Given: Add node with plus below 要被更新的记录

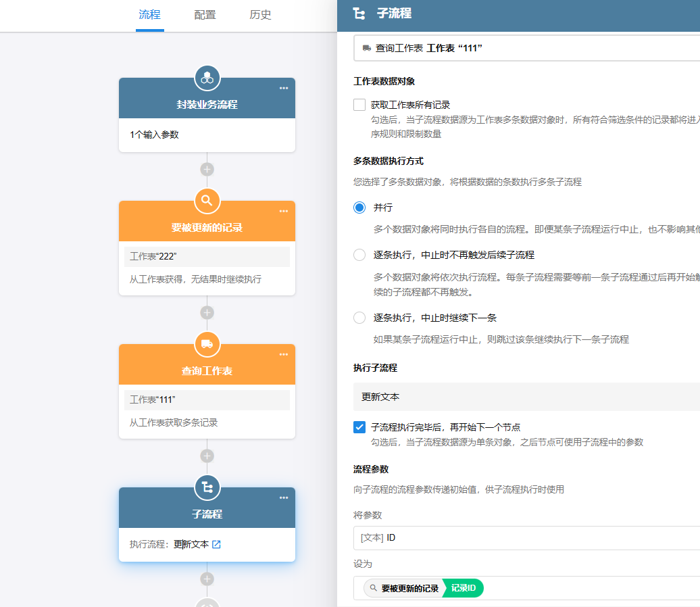Looking at the screenshot, I should coord(207,312).
